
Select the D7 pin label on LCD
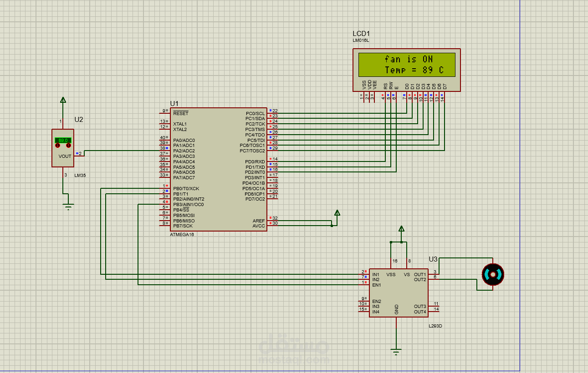[x=445, y=86]
